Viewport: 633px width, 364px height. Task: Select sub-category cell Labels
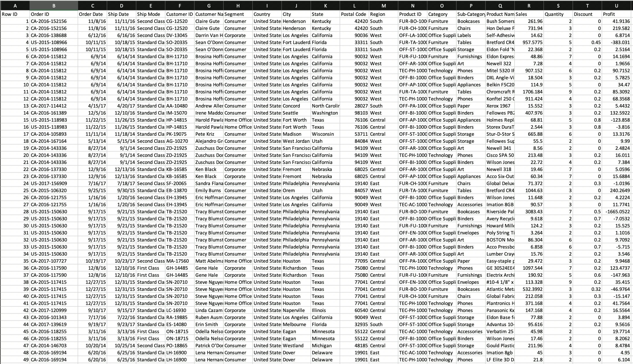471,35
